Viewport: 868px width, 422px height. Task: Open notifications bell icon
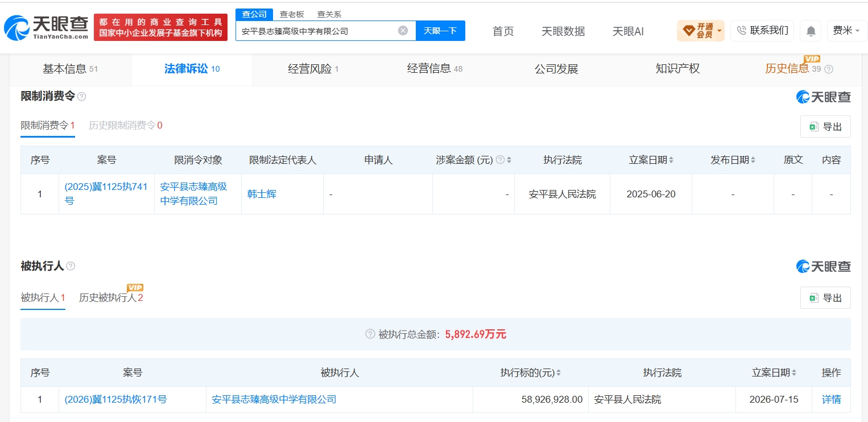pyautogui.click(x=811, y=31)
